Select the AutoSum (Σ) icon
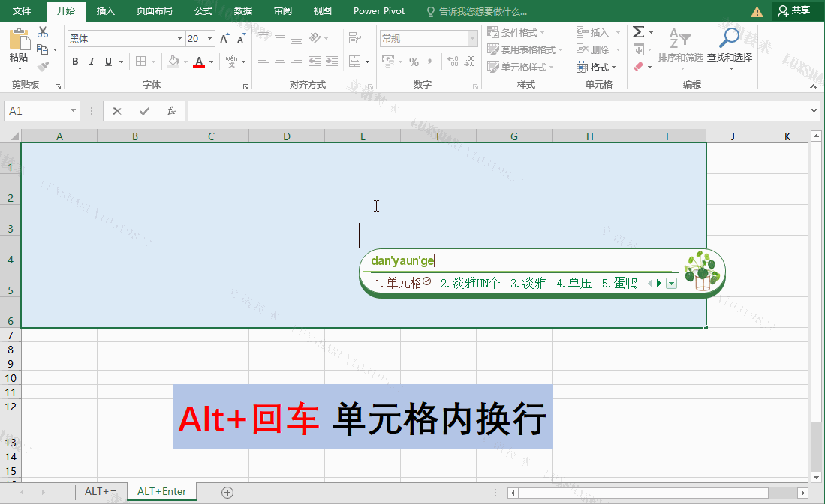 (x=639, y=31)
